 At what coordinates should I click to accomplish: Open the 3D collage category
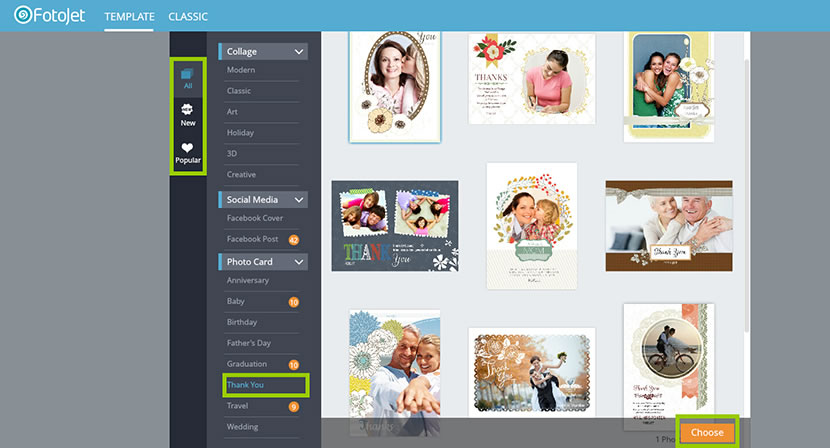coord(231,154)
